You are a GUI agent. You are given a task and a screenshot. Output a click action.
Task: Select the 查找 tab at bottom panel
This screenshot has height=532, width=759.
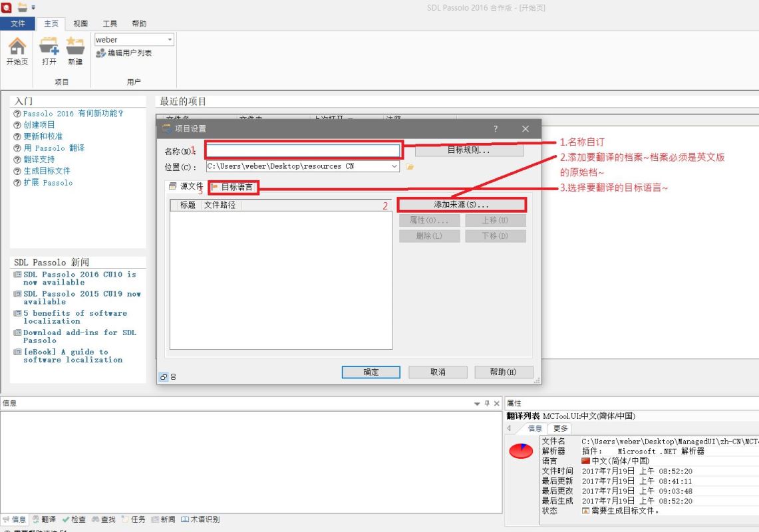pyautogui.click(x=104, y=519)
